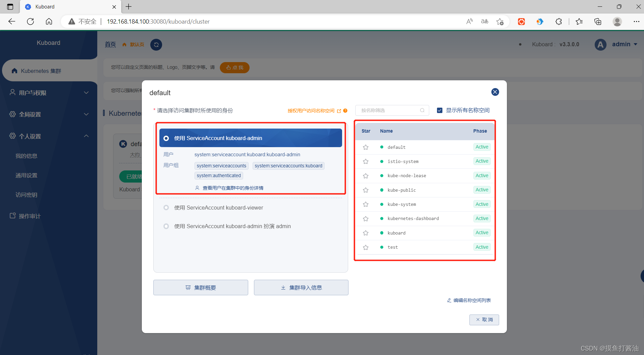Open Kubernetes 集群 sidebar item
The image size is (644, 355).
[x=49, y=71]
